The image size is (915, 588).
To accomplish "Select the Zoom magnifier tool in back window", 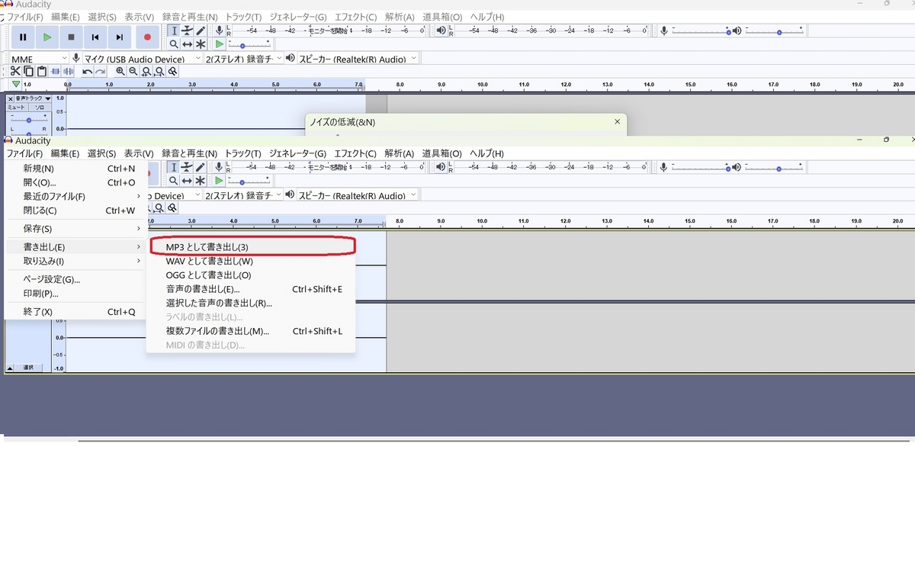I will 174,44.
